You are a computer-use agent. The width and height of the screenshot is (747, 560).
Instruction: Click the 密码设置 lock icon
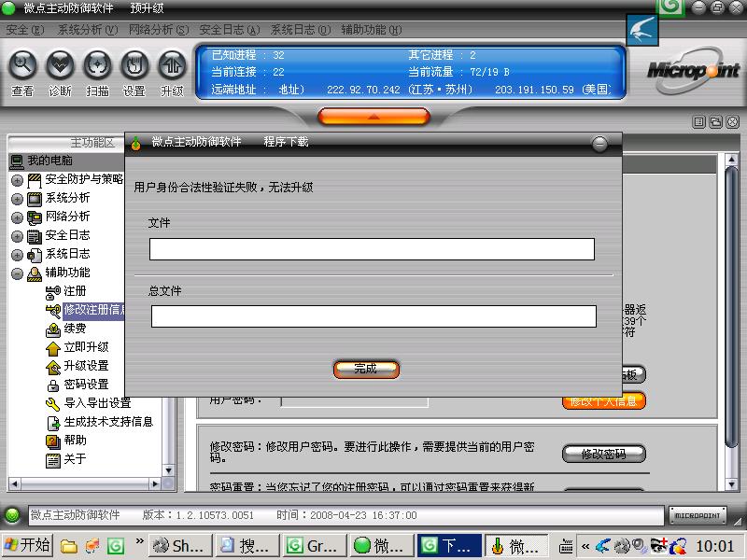[x=53, y=385]
